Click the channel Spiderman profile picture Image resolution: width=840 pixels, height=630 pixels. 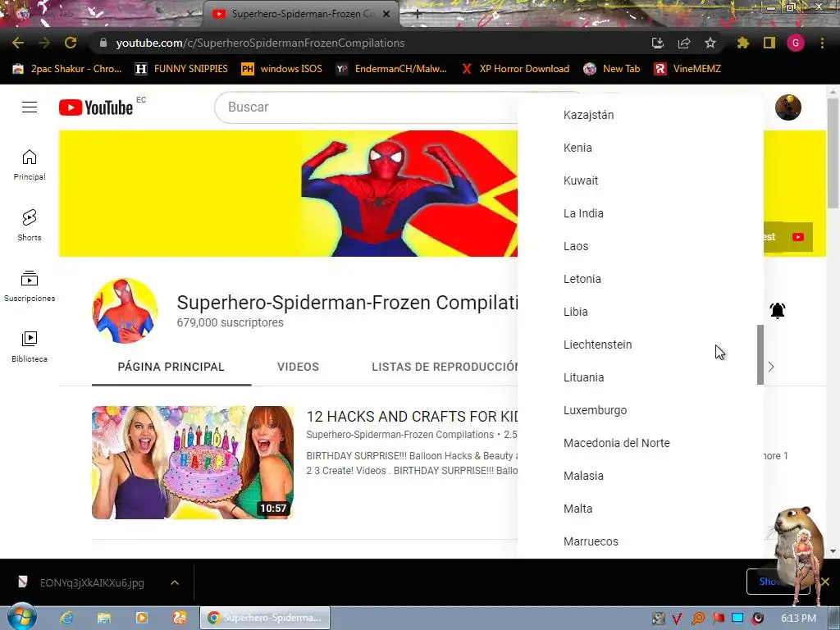click(125, 311)
